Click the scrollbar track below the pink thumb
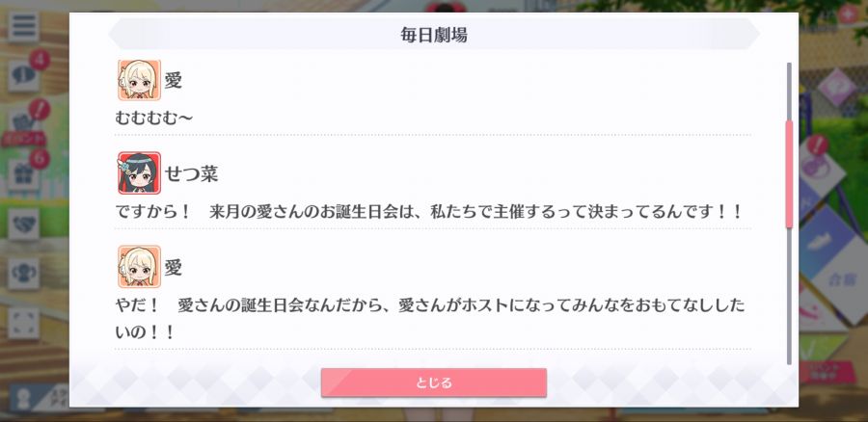This screenshot has width=868, height=422. pyautogui.click(x=789, y=296)
